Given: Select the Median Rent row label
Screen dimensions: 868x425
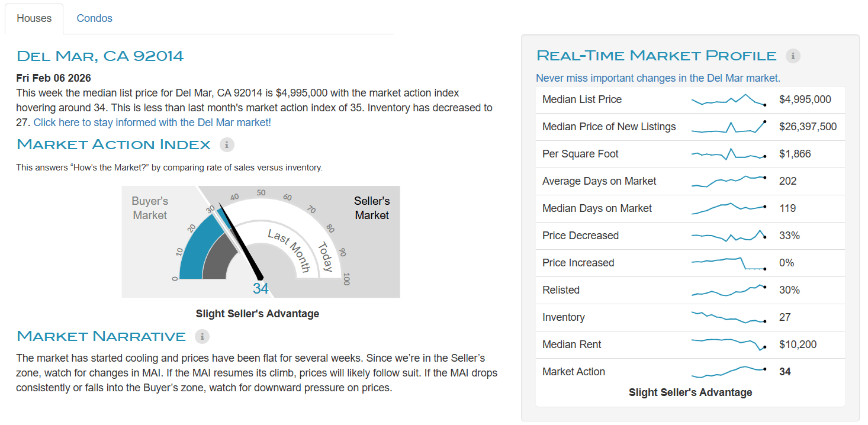Looking at the screenshot, I should coord(571,344).
